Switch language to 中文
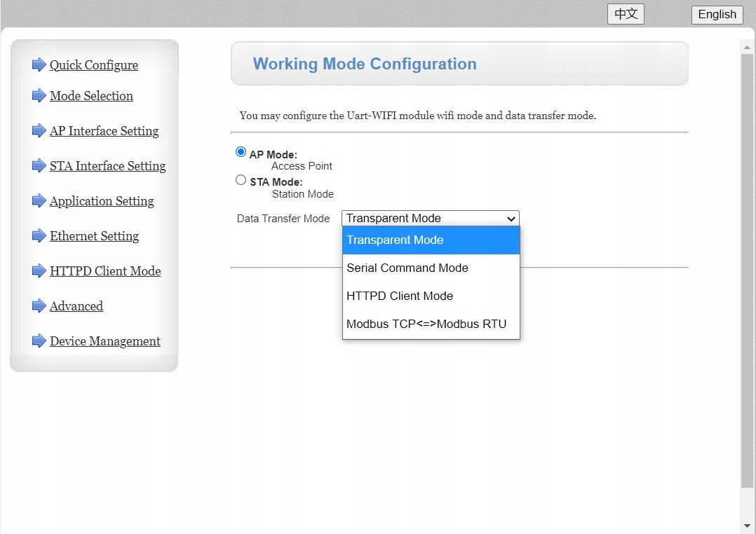756x534 pixels. click(626, 14)
